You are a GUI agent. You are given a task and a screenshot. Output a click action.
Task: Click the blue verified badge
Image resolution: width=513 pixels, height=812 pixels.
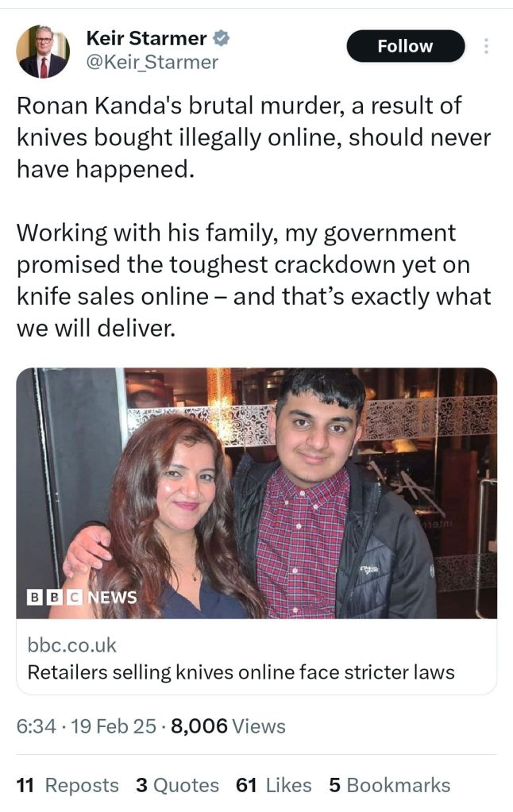click(223, 38)
